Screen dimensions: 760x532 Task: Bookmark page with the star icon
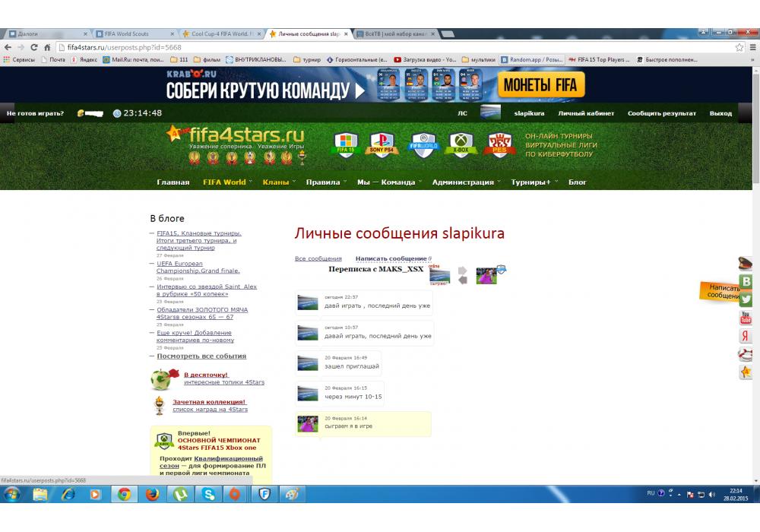pos(739,47)
